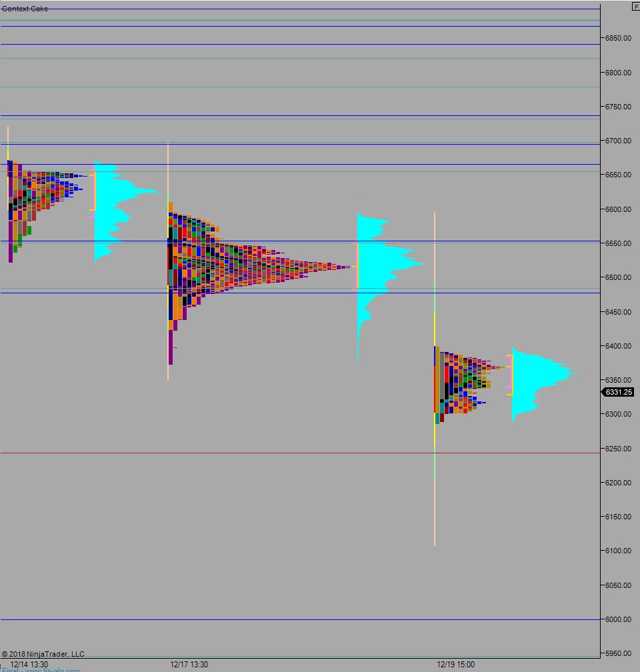Click the 6550.00 price axis label
The image size is (640, 672).
point(618,243)
